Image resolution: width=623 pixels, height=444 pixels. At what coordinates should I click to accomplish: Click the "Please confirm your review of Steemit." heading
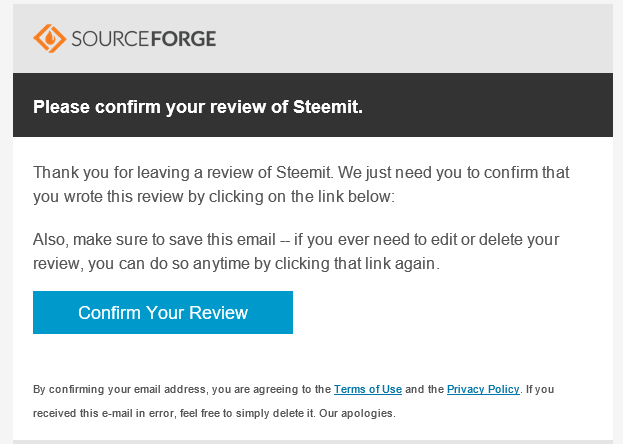(197, 106)
